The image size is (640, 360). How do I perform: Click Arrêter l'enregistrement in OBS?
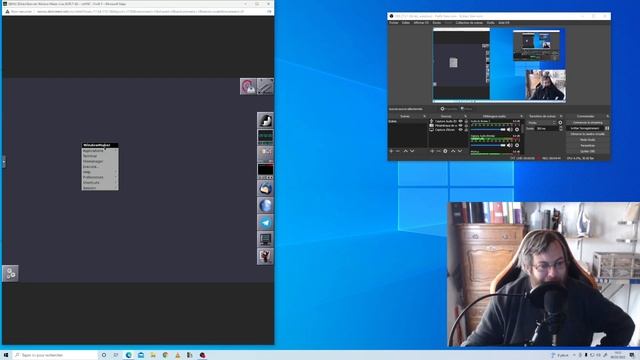coord(585,129)
